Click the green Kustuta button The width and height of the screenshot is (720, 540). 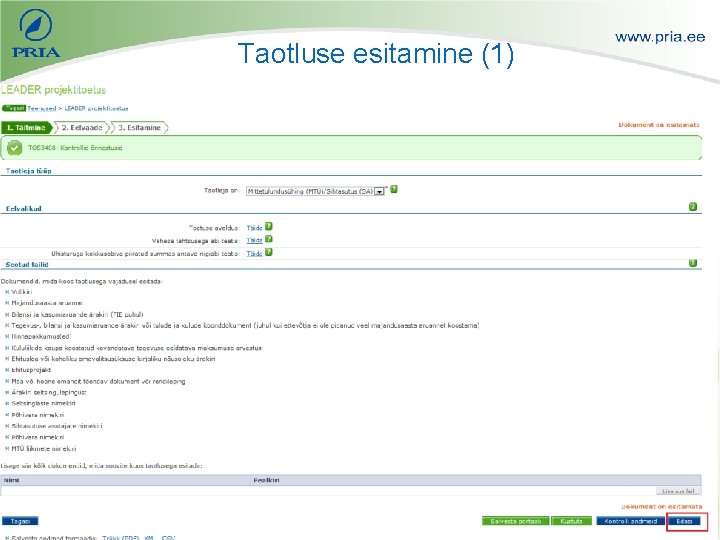tap(571, 521)
